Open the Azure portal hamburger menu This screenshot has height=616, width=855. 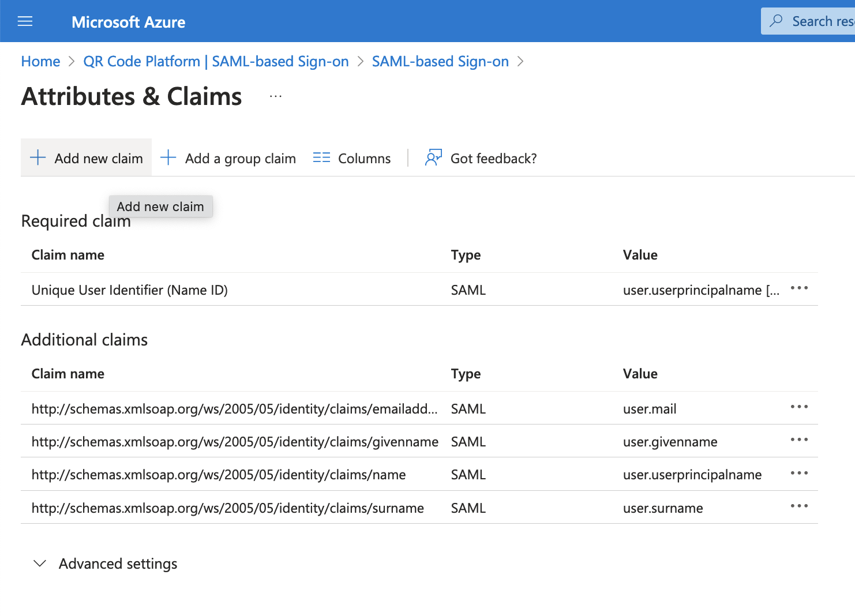coord(25,22)
